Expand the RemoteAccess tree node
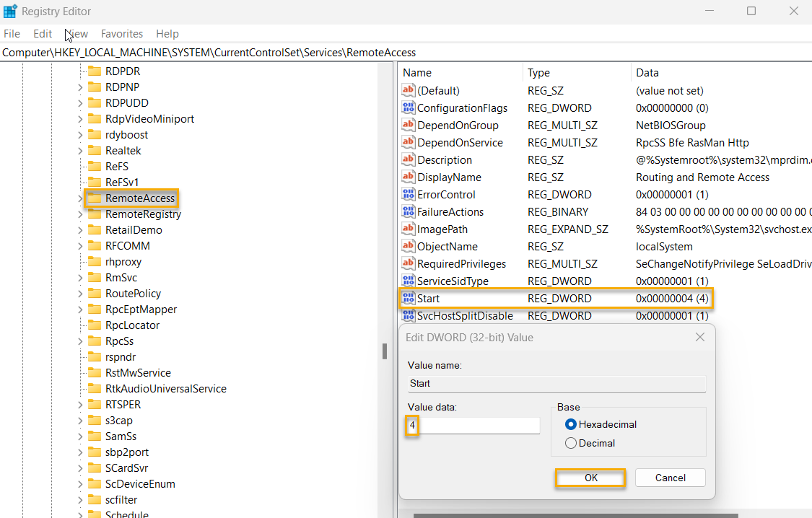 point(79,198)
